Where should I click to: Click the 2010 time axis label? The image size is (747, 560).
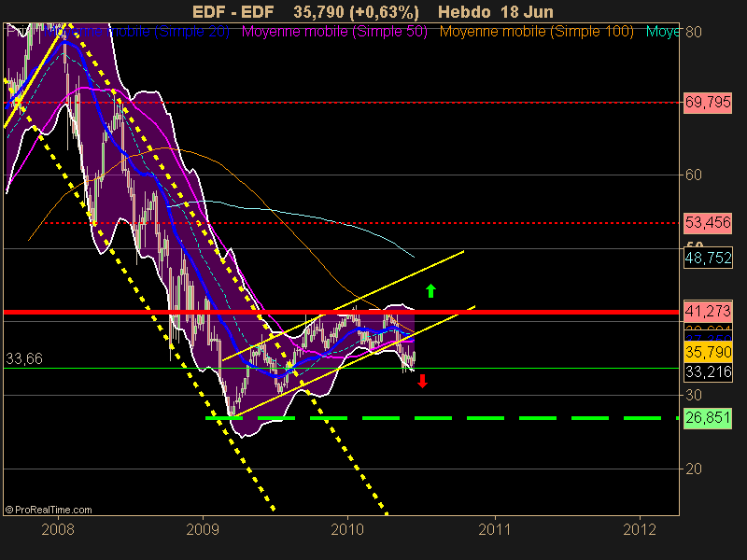pyautogui.click(x=347, y=529)
